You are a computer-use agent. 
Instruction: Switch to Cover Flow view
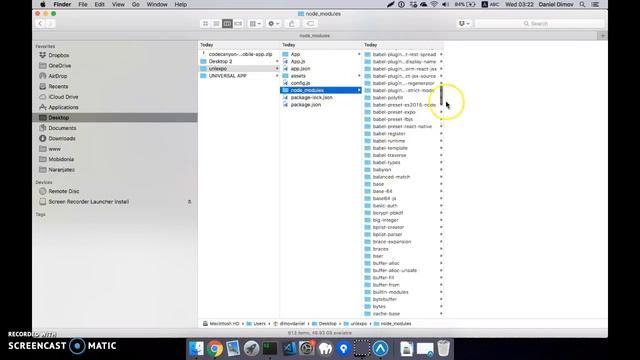(238, 24)
